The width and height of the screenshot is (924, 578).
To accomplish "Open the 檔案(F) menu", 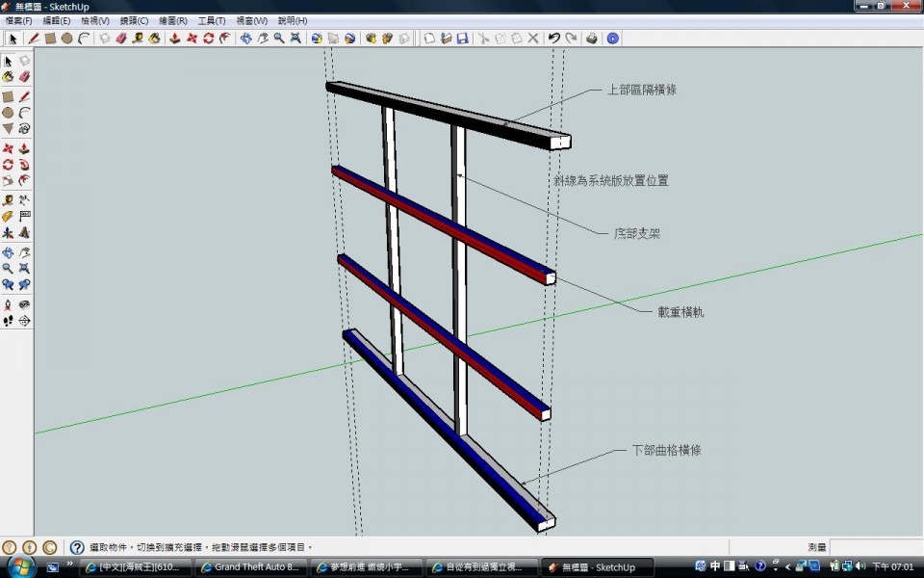I will point(18,20).
